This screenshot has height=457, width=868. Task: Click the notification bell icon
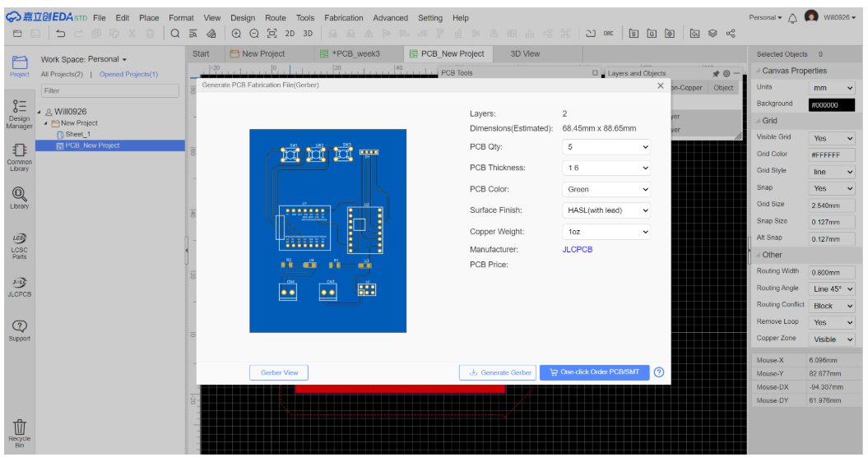pyautogui.click(x=792, y=18)
